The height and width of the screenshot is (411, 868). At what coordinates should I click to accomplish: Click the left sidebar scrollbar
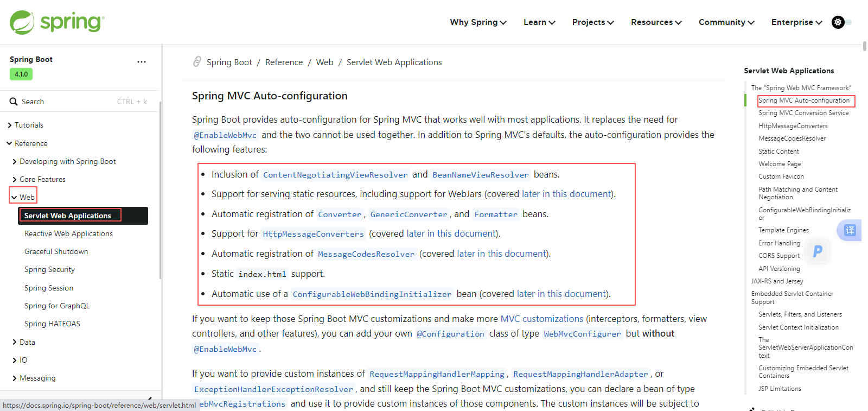pyautogui.click(x=160, y=190)
